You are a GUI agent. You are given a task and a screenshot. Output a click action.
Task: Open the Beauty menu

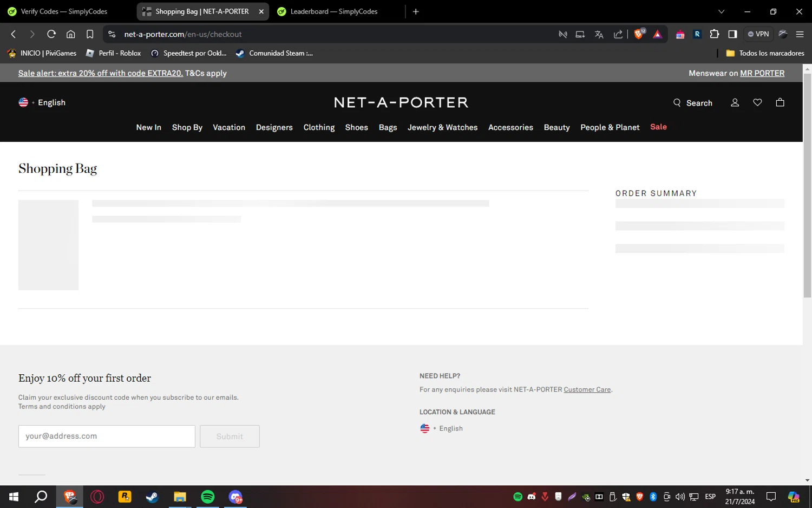tap(556, 127)
